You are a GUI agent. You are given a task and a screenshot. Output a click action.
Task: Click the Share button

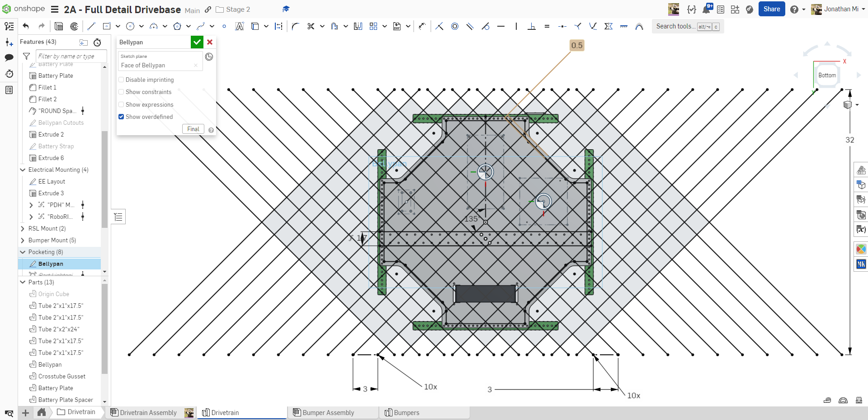[771, 9]
